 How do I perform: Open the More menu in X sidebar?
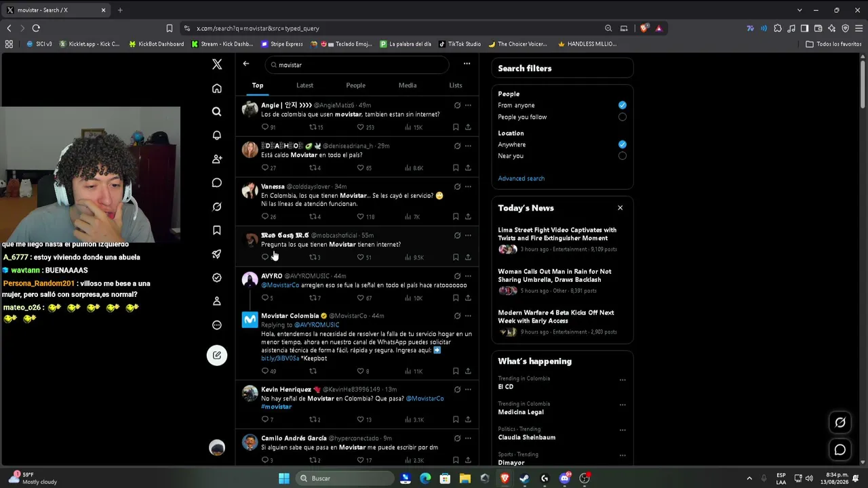click(217, 325)
